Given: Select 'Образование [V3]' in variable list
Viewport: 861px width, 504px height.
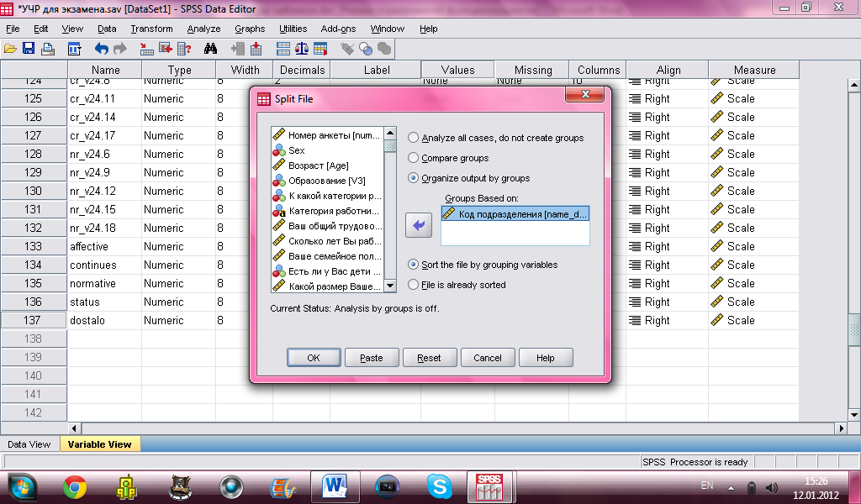Looking at the screenshot, I should click(327, 181).
